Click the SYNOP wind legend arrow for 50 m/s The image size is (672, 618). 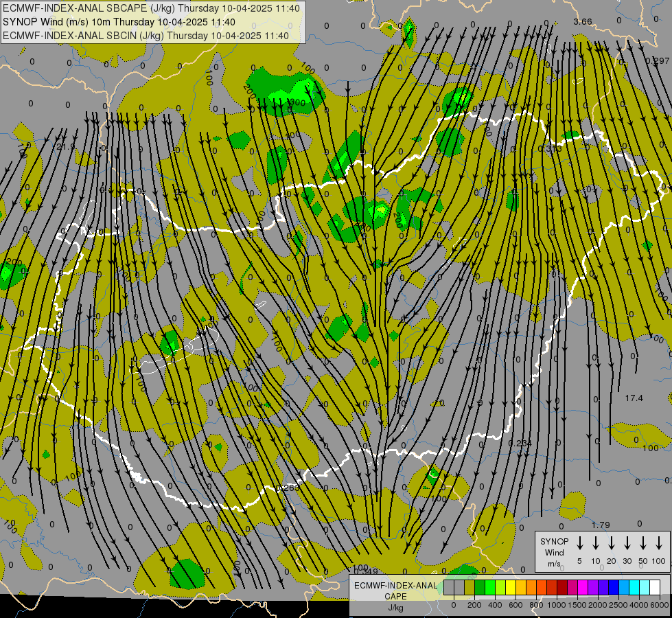tap(643, 543)
